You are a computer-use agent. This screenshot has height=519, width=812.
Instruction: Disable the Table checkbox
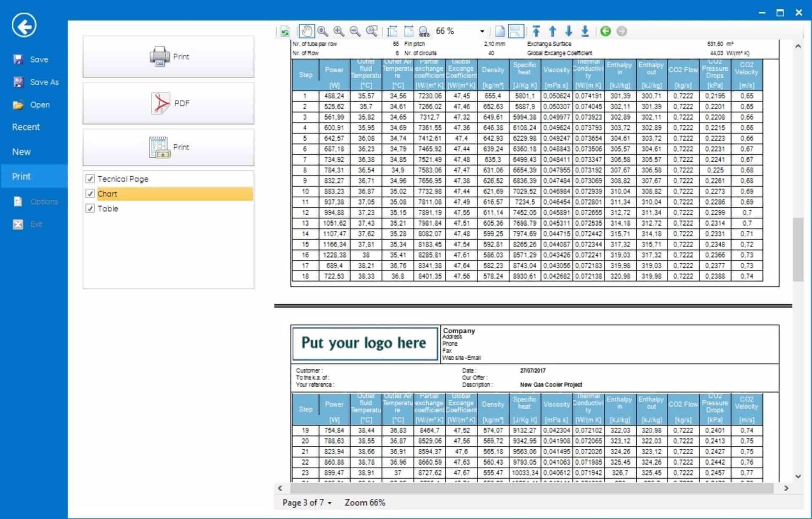(x=90, y=208)
